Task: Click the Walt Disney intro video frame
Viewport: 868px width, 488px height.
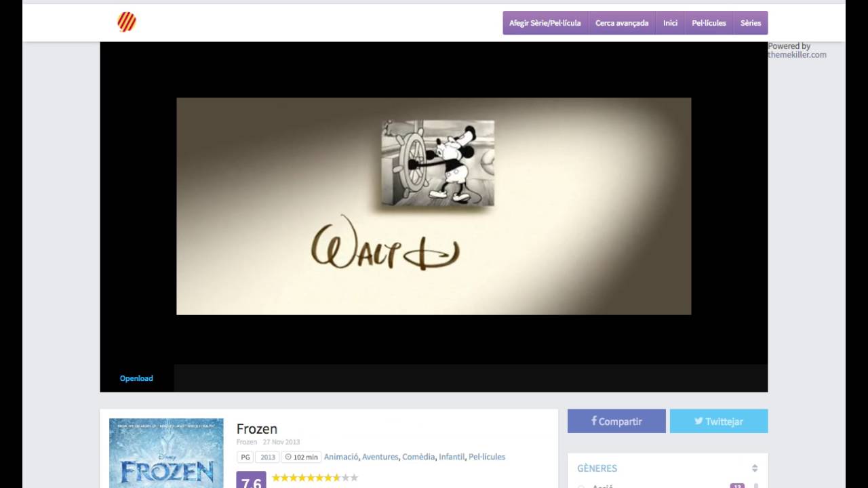Action: (434, 206)
